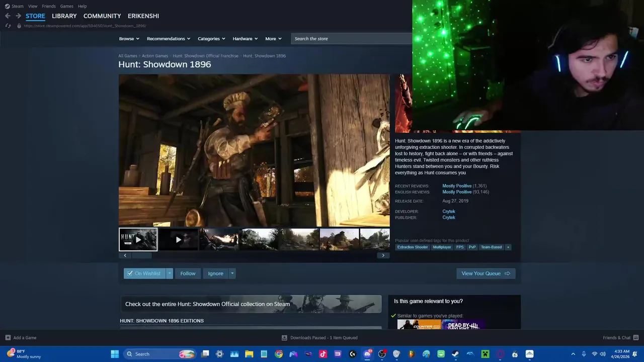Select the Extraction Shooter tag
The height and width of the screenshot is (362, 644).
tap(412, 247)
